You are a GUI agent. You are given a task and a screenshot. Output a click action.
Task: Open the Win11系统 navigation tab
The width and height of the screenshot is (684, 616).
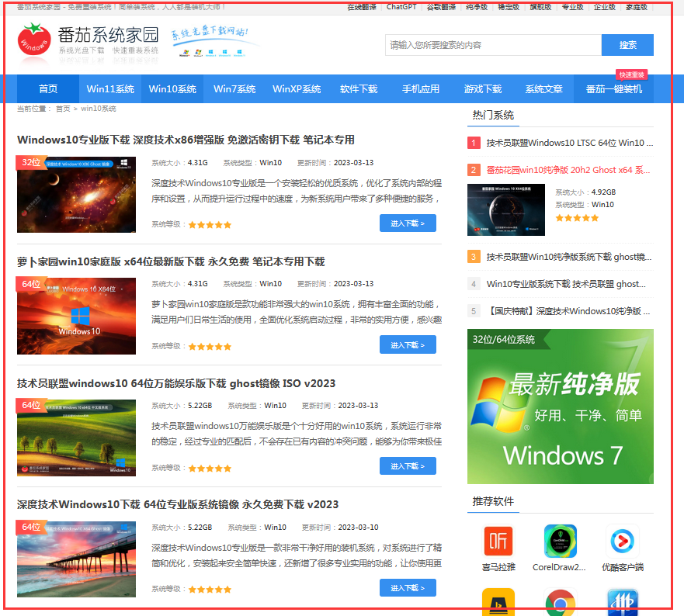click(x=110, y=89)
